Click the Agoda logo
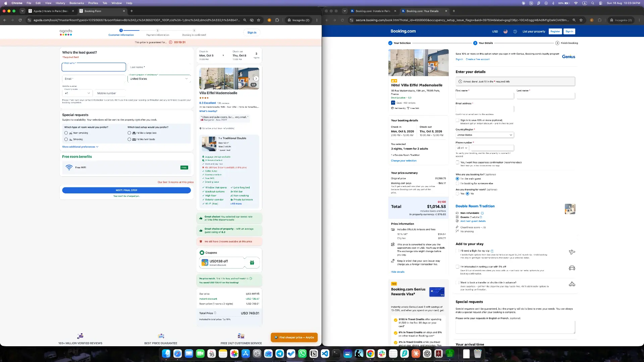Viewport: 644px width, 362px height. point(66,32)
